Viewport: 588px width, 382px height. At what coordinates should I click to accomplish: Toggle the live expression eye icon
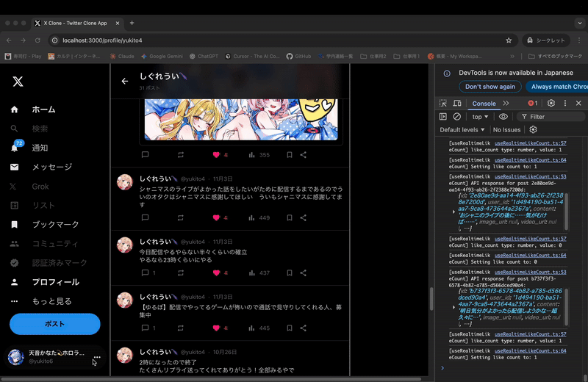pyautogui.click(x=503, y=117)
